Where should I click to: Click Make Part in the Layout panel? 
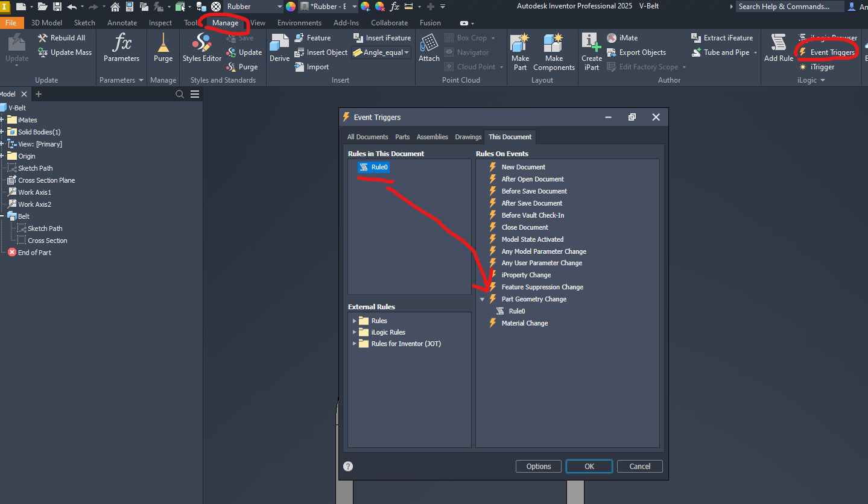(x=519, y=51)
